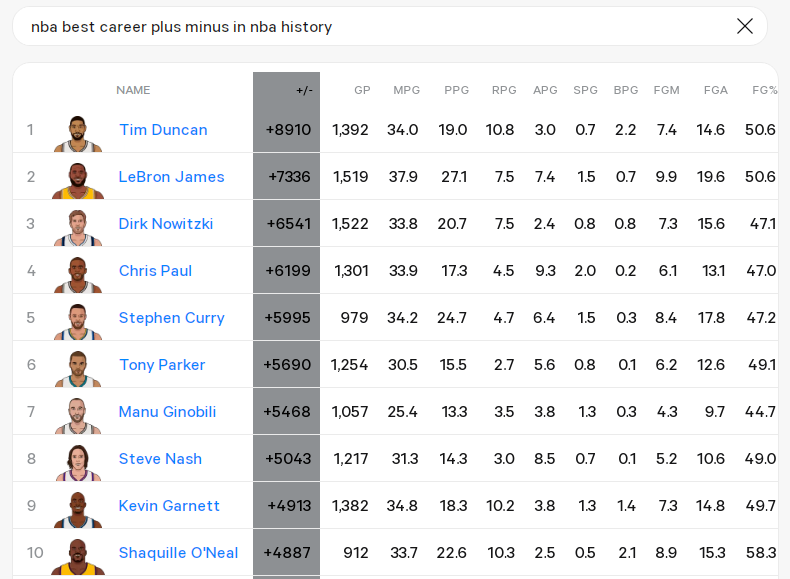Sort table by RPG column header

(504, 90)
